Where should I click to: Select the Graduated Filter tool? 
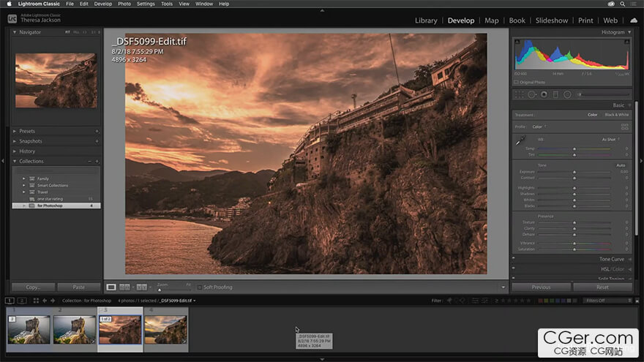point(555,94)
